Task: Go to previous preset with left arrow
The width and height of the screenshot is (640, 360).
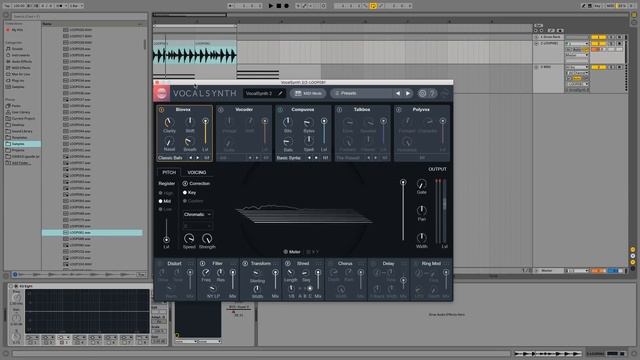Action: [398, 93]
